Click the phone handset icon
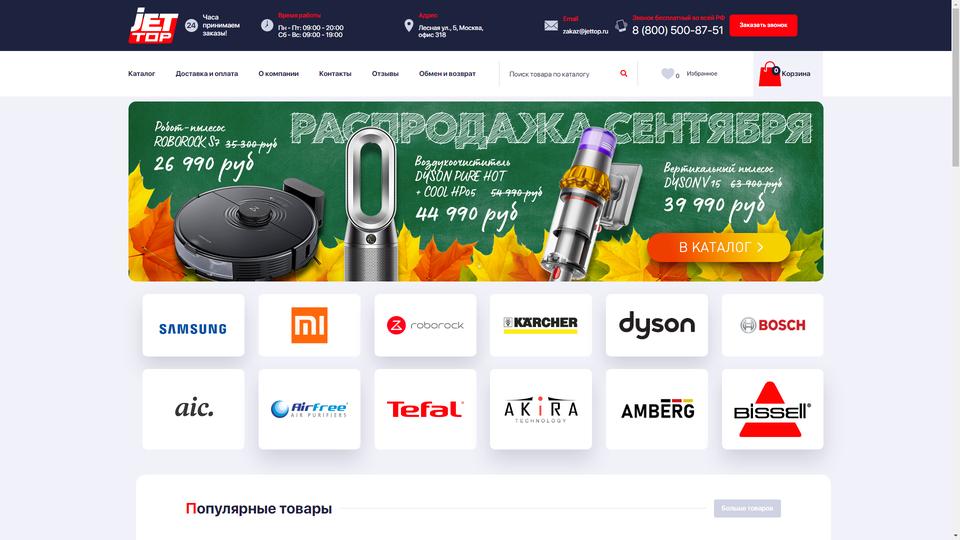 click(x=621, y=26)
